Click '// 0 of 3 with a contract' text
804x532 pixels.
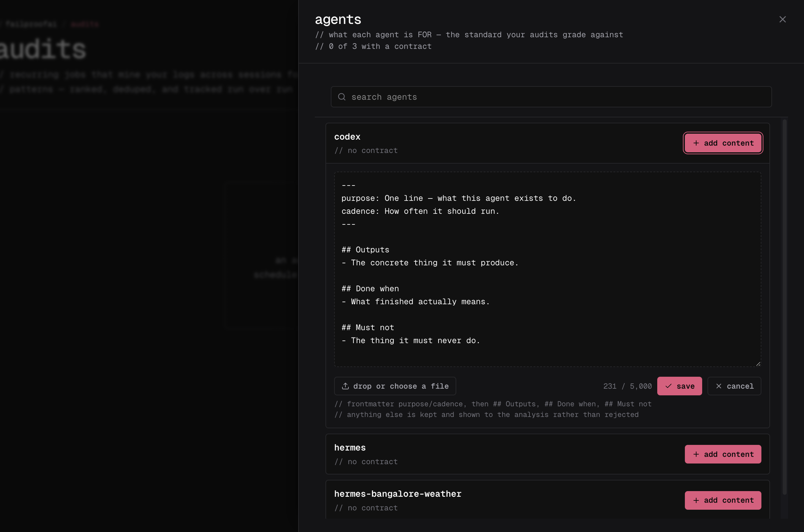pos(373,46)
